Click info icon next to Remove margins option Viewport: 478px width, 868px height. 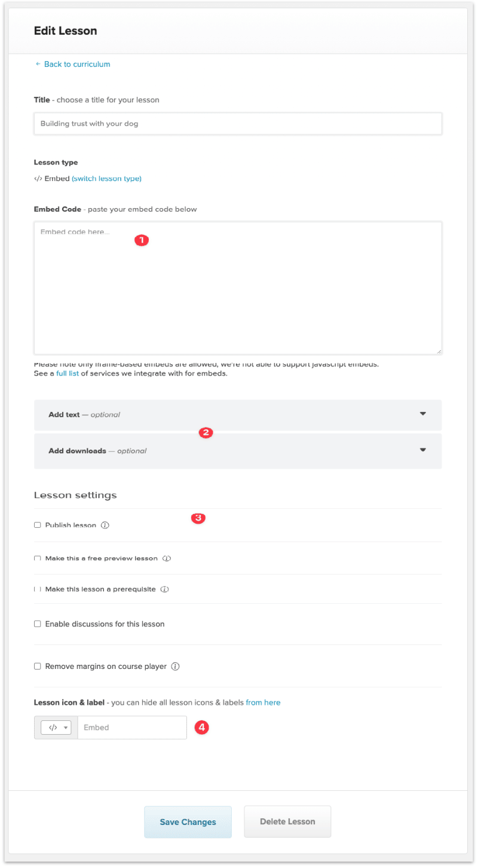pos(175,666)
